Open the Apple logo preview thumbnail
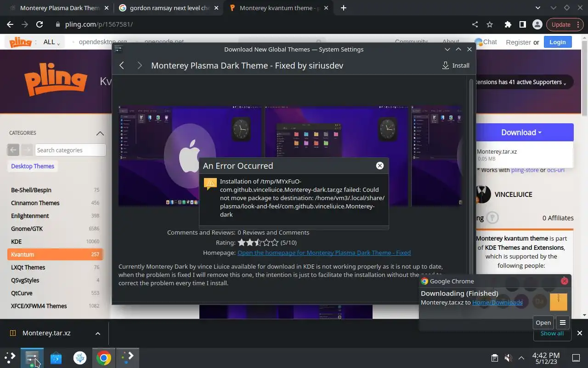The image size is (588, 368). [190, 156]
